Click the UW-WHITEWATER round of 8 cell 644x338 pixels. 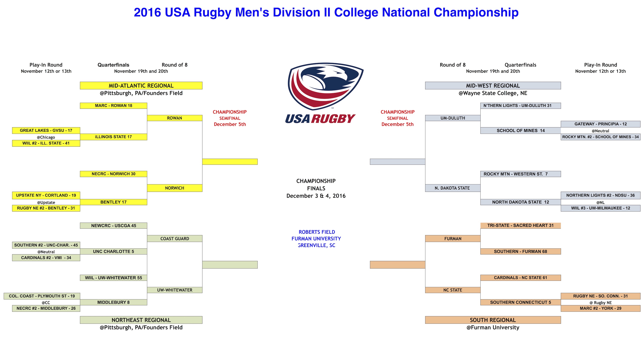pyautogui.click(x=175, y=290)
